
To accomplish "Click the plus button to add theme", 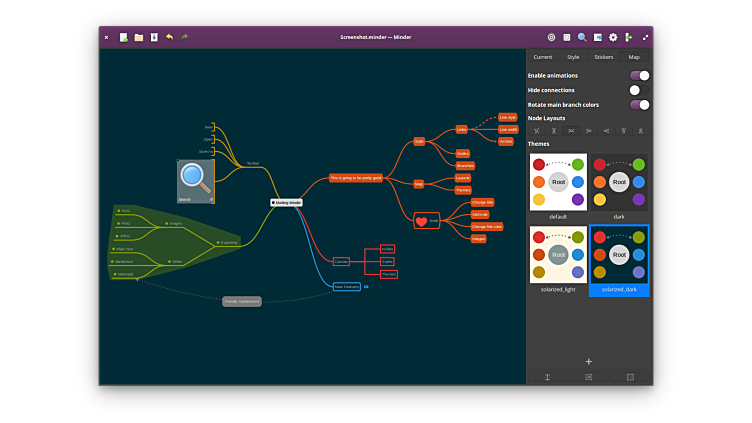I will tap(589, 361).
